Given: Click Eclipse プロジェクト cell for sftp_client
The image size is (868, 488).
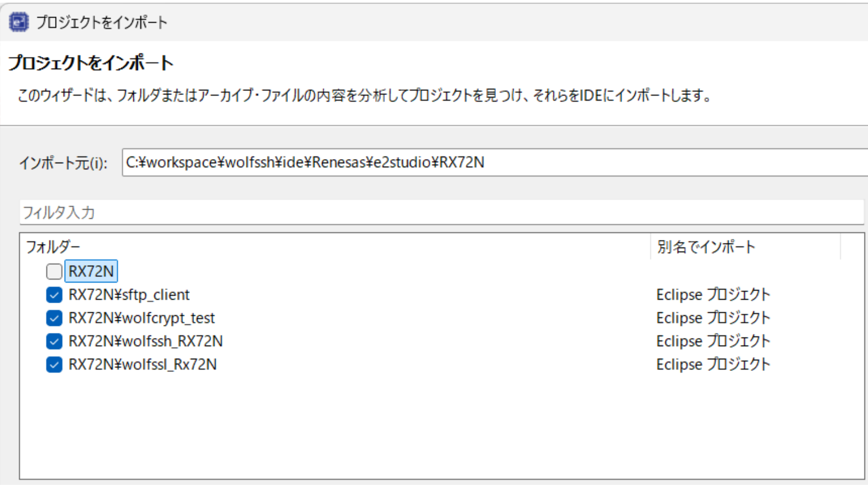Looking at the screenshot, I should pos(713,295).
